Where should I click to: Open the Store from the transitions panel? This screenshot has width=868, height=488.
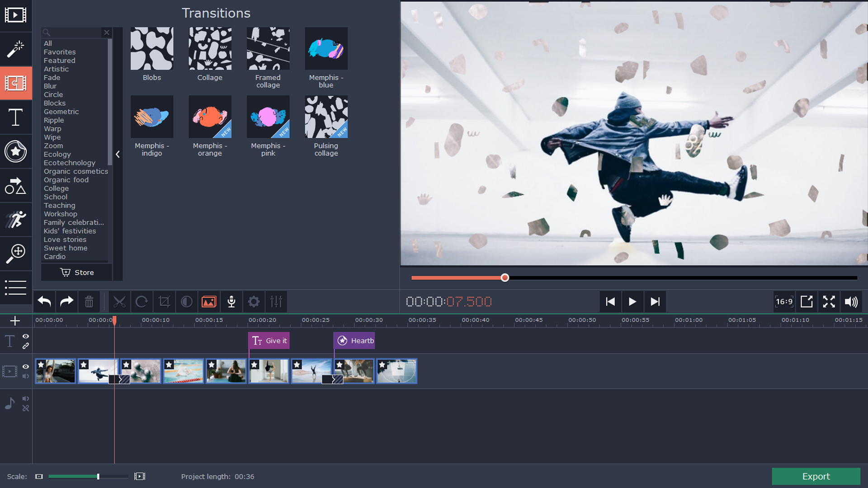tap(76, 272)
